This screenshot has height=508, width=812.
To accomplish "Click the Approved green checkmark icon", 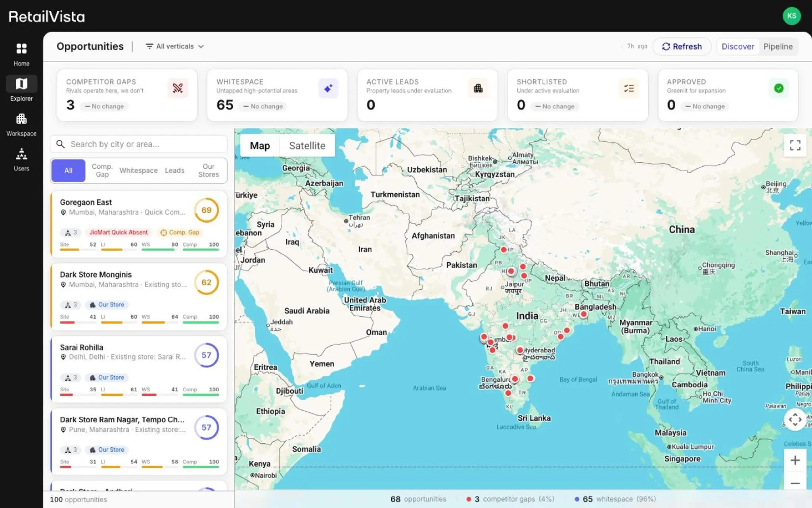I will pyautogui.click(x=779, y=88).
